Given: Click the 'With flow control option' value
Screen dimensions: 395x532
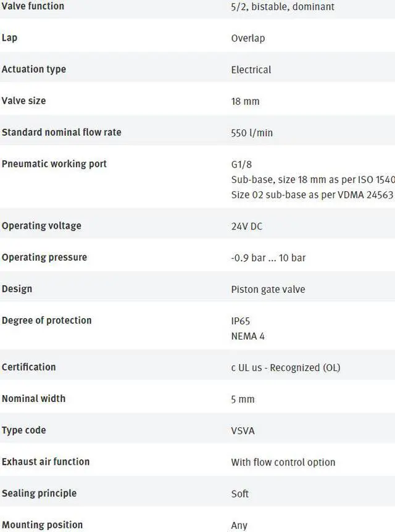Looking at the screenshot, I should tap(283, 462).
